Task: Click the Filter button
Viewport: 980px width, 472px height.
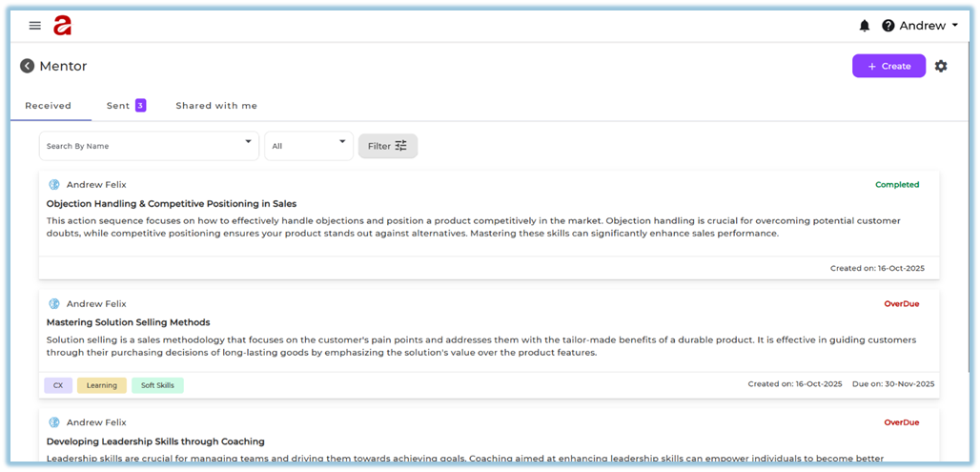Action: tap(387, 146)
